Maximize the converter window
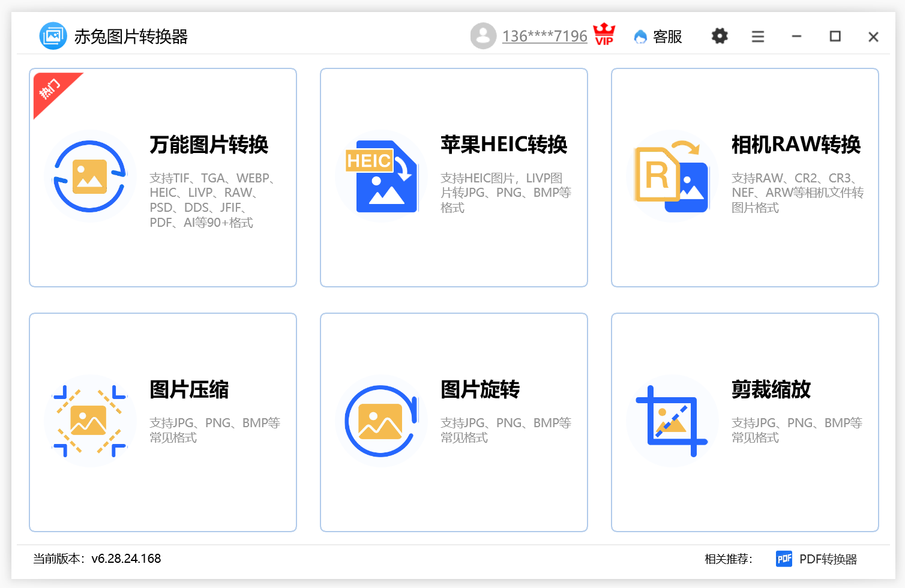Screen dimensions: 905x588 tap(835, 37)
